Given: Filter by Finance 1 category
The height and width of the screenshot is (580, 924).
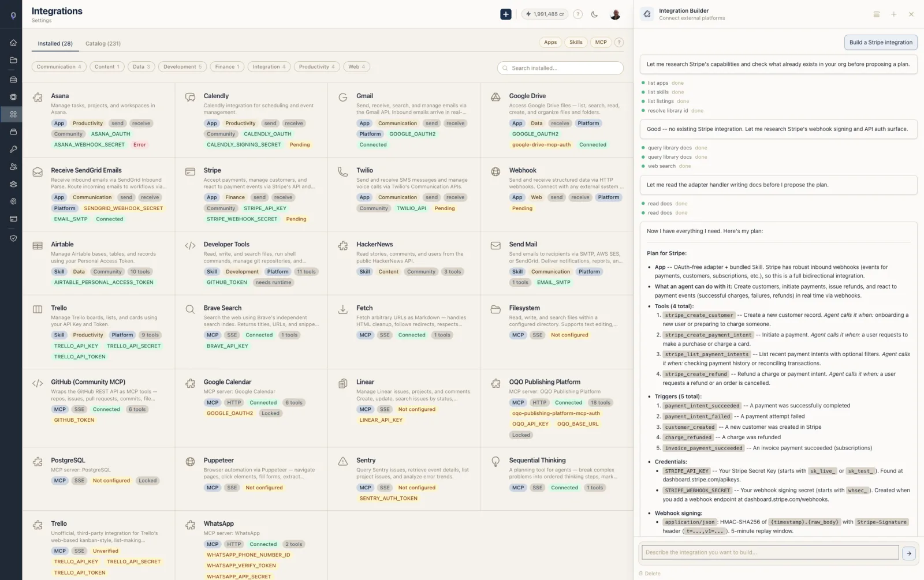Looking at the screenshot, I should 227,67.
